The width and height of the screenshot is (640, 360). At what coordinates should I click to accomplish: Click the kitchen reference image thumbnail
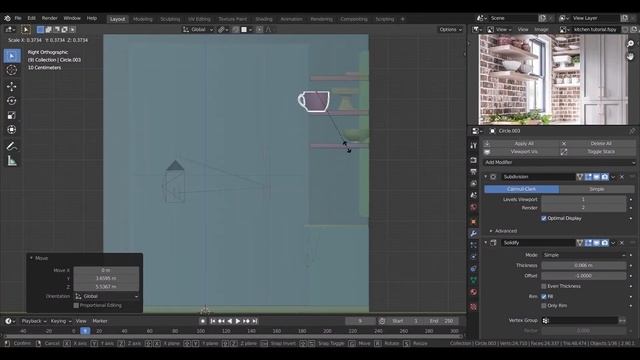[x=553, y=80]
